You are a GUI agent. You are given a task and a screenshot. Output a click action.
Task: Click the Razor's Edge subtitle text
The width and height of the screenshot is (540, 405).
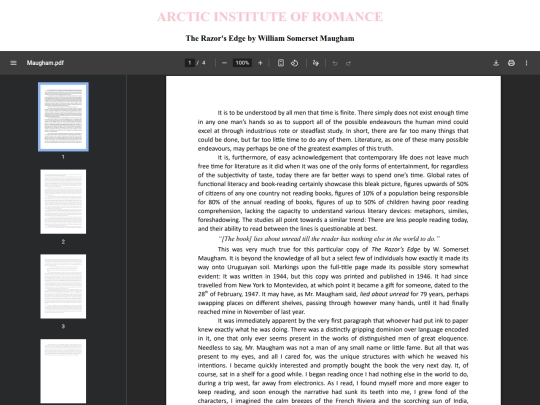(x=270, y=38)
